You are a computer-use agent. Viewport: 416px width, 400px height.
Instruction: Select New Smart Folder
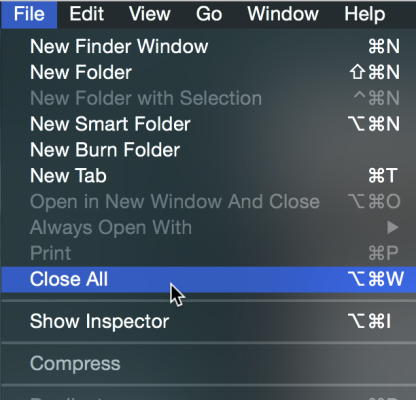[x=208, y=124]
